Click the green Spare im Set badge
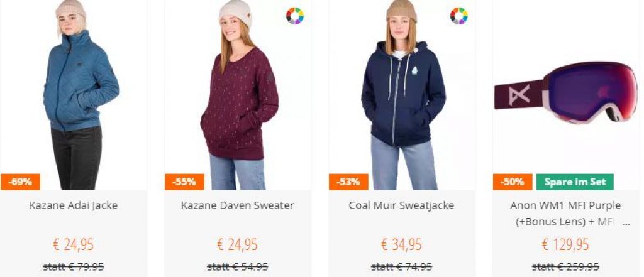Viewport: 644px width, 277px height. click(575, 182)
